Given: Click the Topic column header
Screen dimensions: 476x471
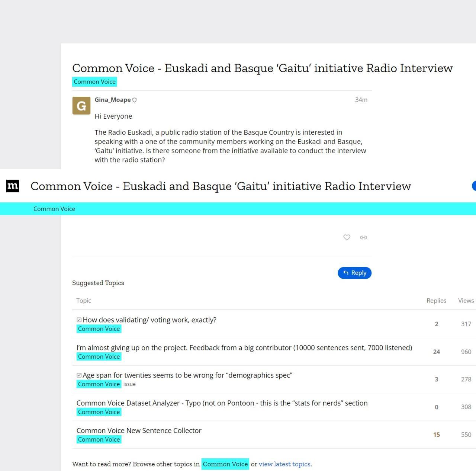Looking at the screenshot, I should coord(84,301).
